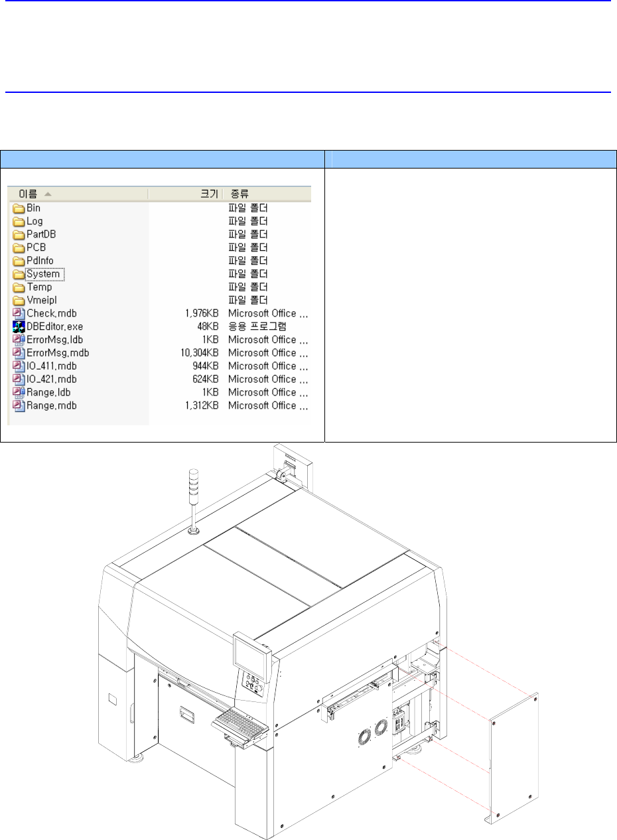Viewport: 617px width, 840px height.
Task: Click the PCB folder icon
Action: (19, 247)
